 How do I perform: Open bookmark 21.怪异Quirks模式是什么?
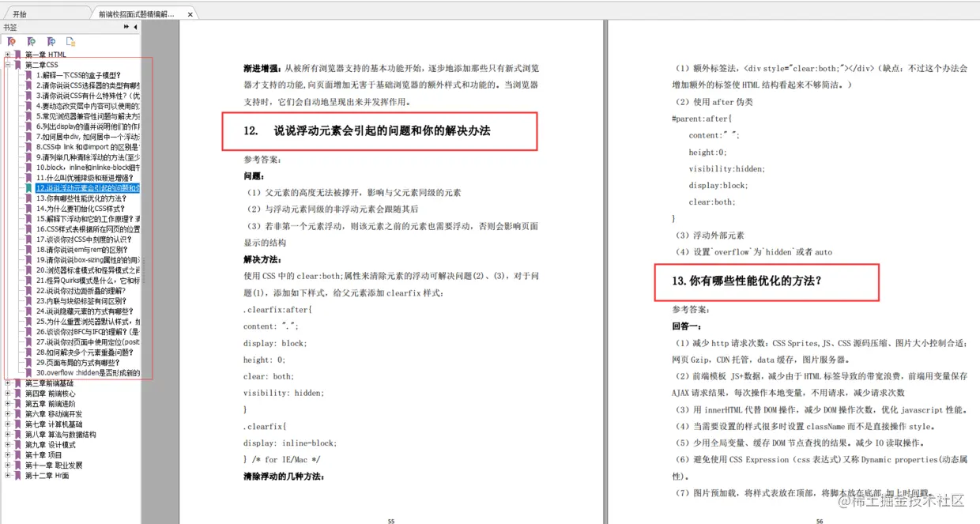point(89,280)
